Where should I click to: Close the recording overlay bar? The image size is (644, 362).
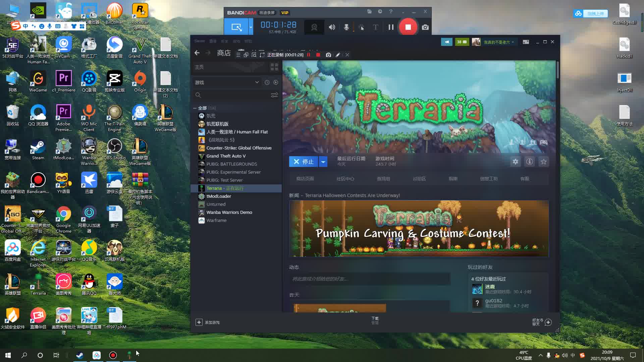(x=347, y=55)
